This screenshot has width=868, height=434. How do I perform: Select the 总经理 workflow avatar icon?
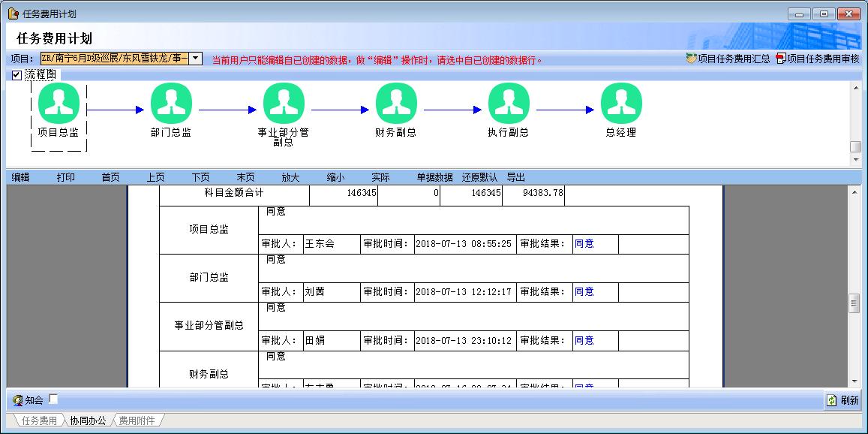pos(621,104)
